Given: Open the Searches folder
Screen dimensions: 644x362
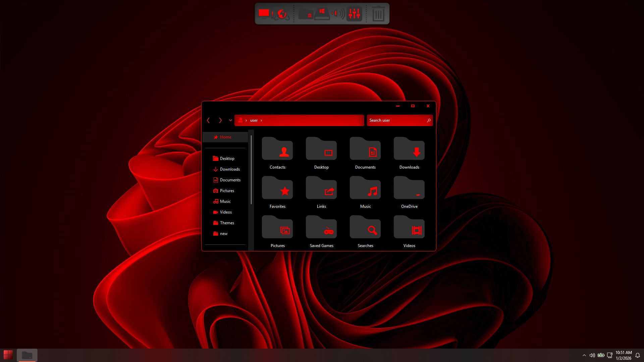Looking at the screenshot, I should pyautogui.click(x=365, y=232).
